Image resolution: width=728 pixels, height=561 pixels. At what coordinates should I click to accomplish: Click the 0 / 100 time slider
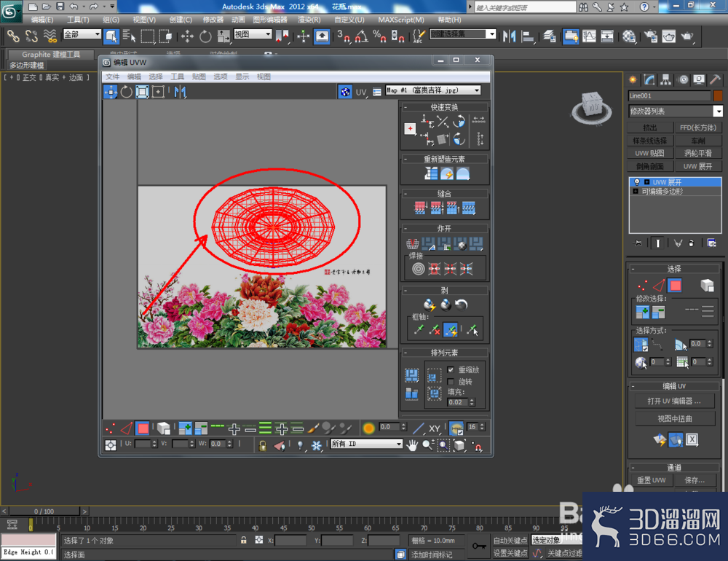click(44, 511)
